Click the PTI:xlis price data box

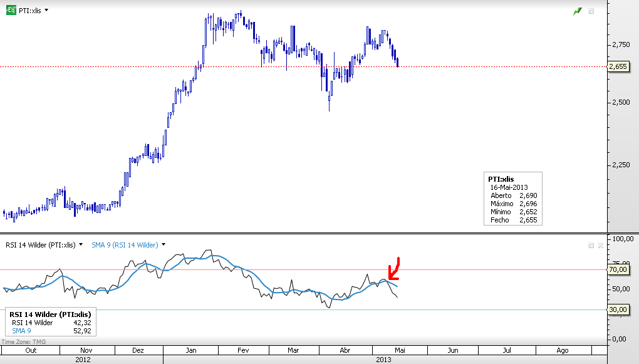[x=513, y=199]
